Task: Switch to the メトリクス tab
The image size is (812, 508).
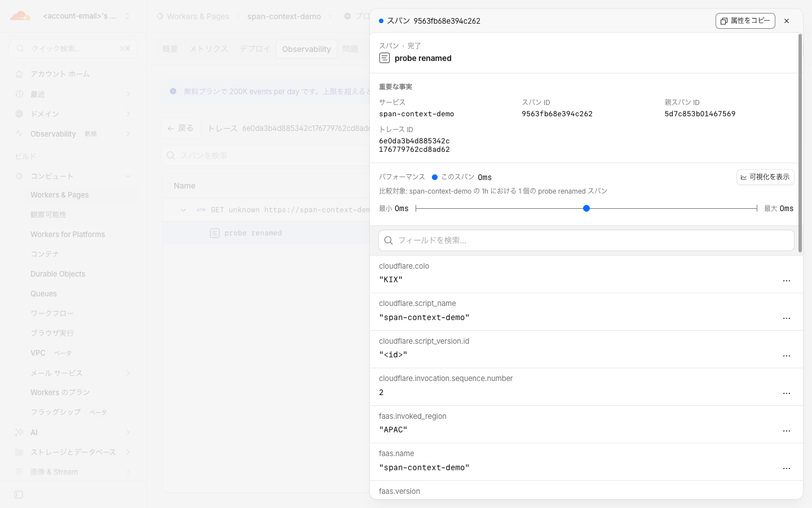Action: (209, 49)
